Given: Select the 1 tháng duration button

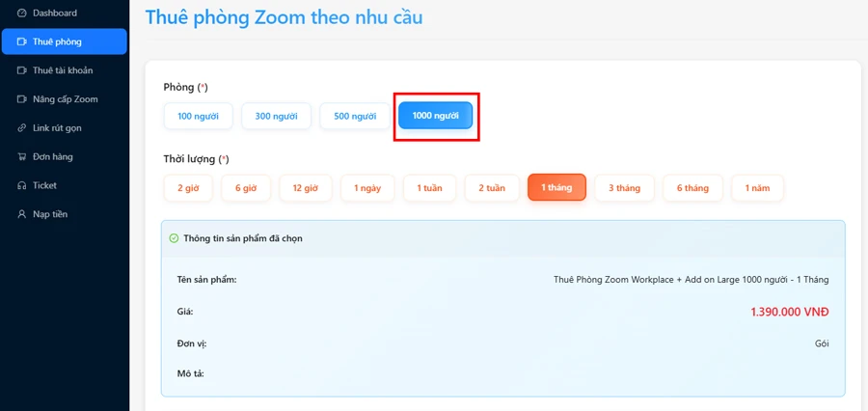Looking at the screenshot, I should pos(556,187).
